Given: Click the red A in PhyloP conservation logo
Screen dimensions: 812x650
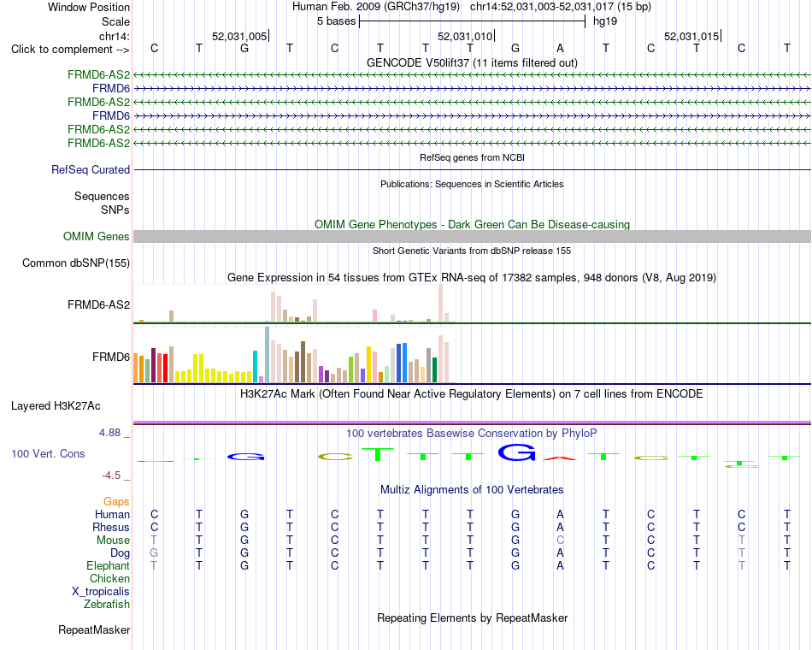Looking at the screenshot, I should 560,458.
